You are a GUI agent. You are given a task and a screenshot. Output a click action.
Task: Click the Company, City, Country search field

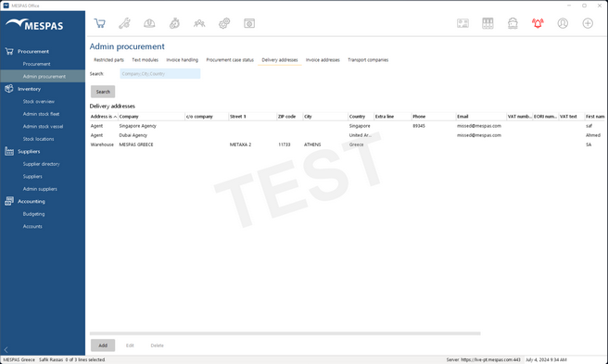tap(160, 74)
